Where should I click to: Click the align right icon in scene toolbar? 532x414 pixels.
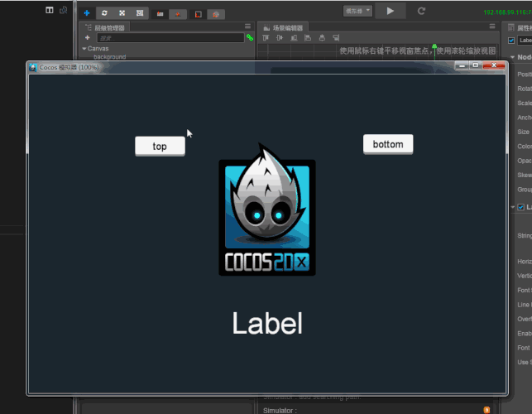[x=336, y=38]
